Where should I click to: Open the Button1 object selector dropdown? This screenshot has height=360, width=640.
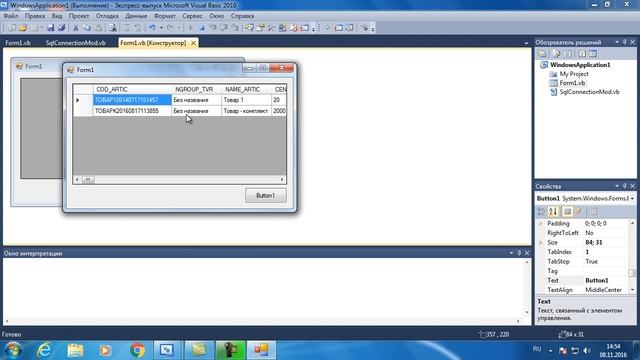coord(632,198)
